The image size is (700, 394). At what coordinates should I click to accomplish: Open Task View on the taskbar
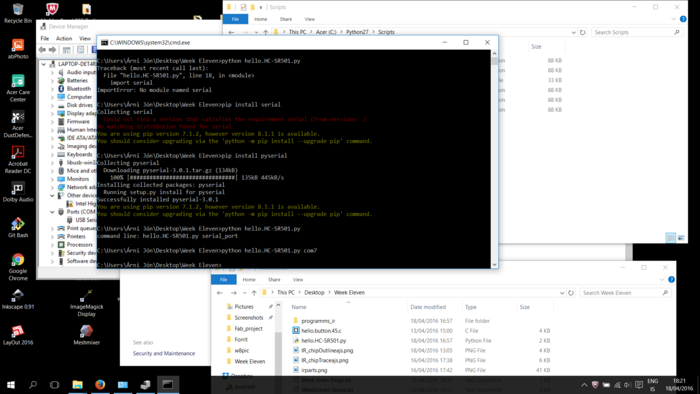coord(54,385)
